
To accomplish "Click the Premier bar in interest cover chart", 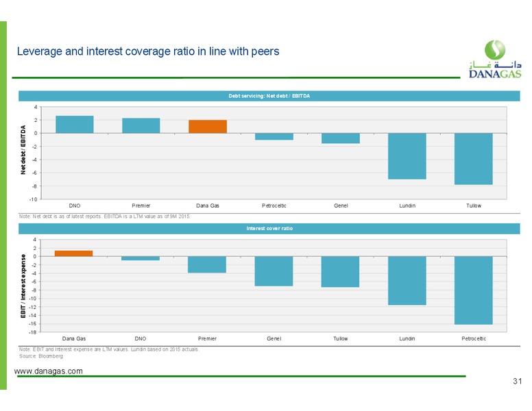I will [207, 264].
